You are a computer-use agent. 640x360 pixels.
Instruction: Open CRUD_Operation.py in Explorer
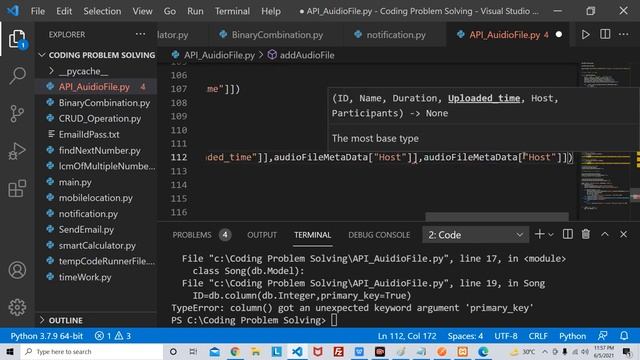[x=96, y=118]
